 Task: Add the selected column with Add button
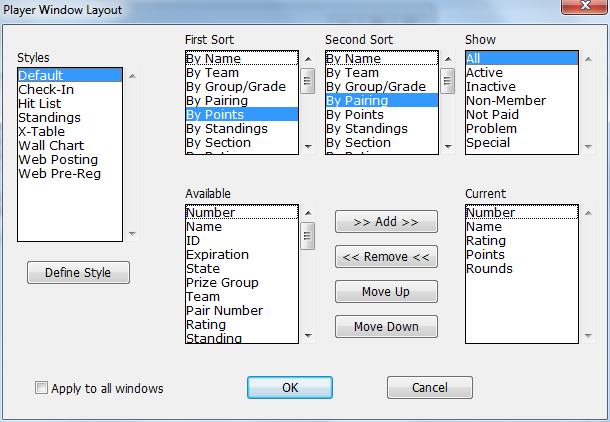(x=386, y=222)
